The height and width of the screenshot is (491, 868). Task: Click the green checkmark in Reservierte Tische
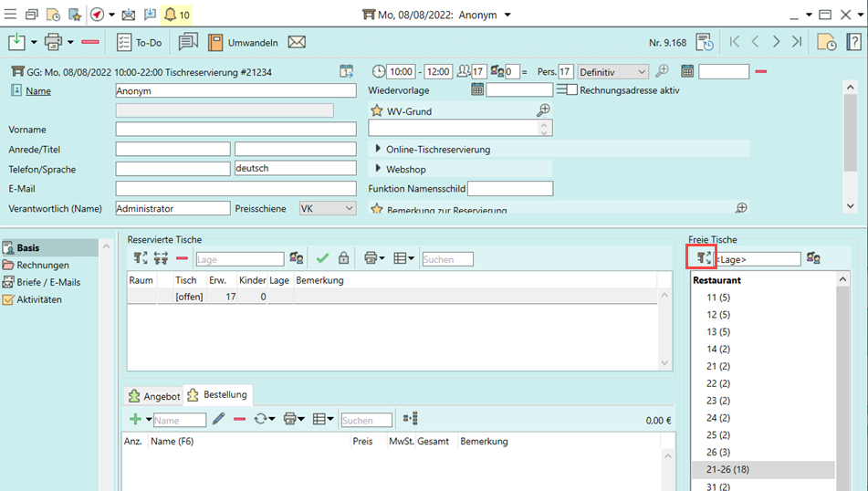(322, 259)
